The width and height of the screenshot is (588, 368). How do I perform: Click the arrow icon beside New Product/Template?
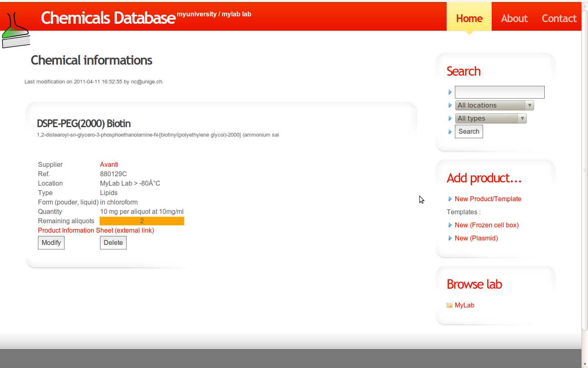(x=450, y=199)
